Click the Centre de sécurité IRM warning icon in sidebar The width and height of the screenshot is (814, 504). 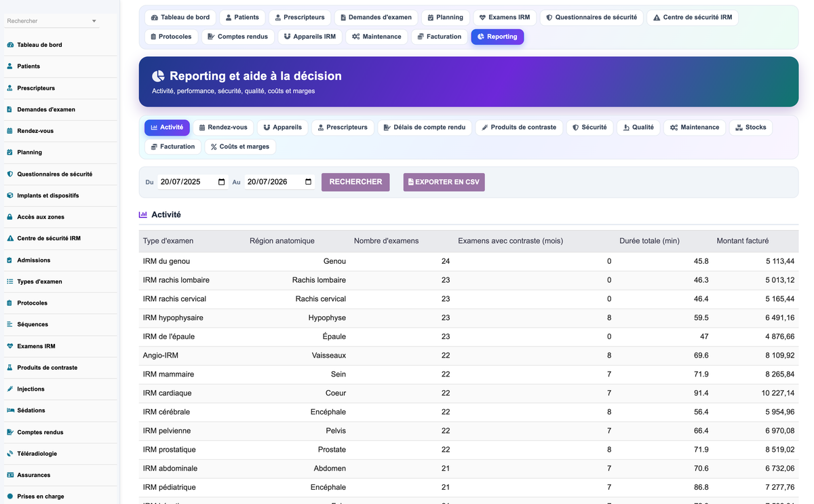[x=10, y=239]
